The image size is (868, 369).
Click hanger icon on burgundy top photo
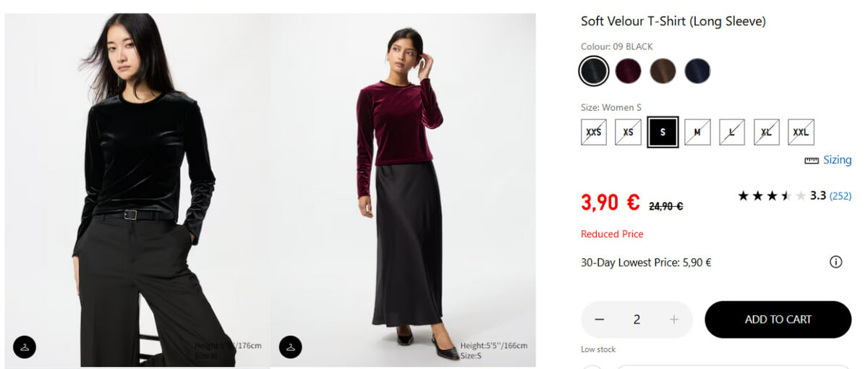tap(290, 347)
